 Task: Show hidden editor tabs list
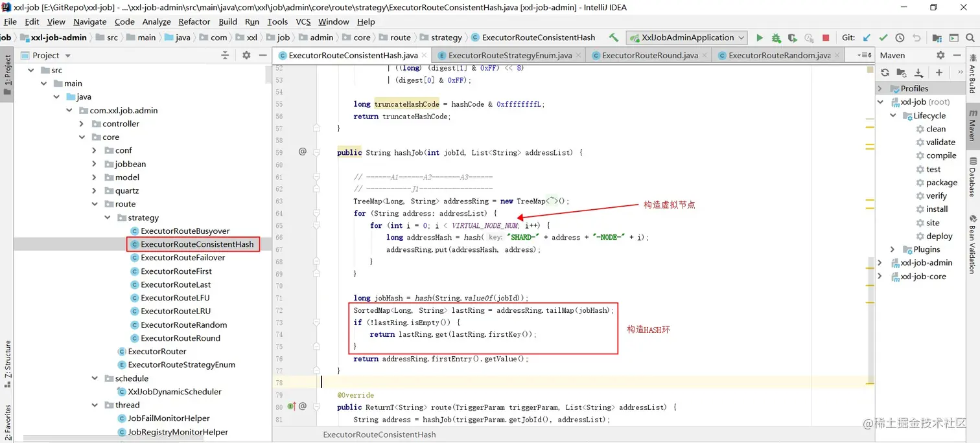(865, 55)
